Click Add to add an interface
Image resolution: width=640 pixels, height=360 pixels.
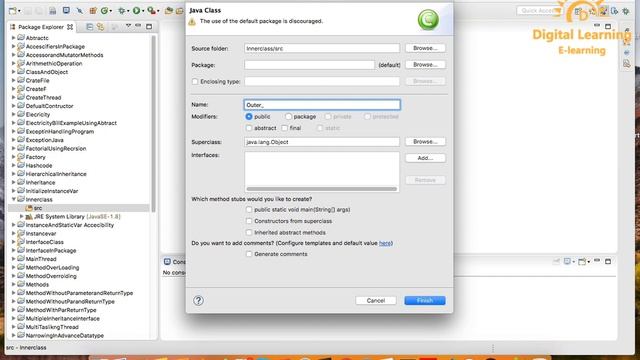425,158
